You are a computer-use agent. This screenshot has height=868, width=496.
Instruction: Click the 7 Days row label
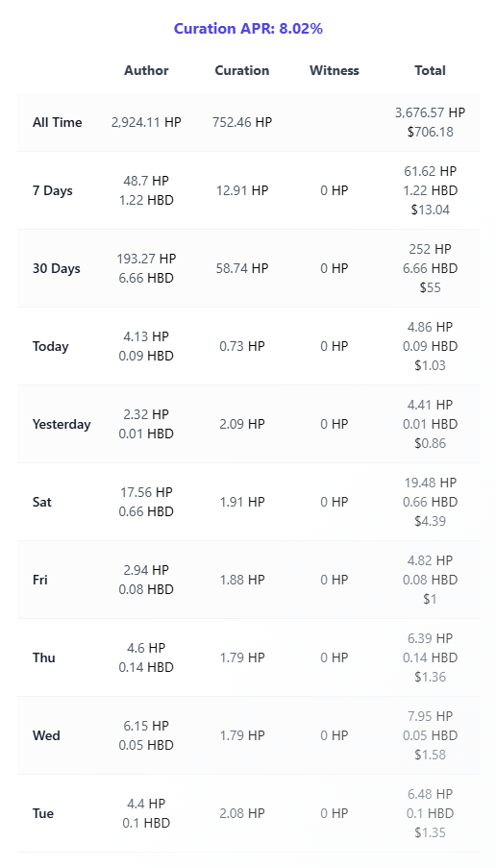pos(53,191)
